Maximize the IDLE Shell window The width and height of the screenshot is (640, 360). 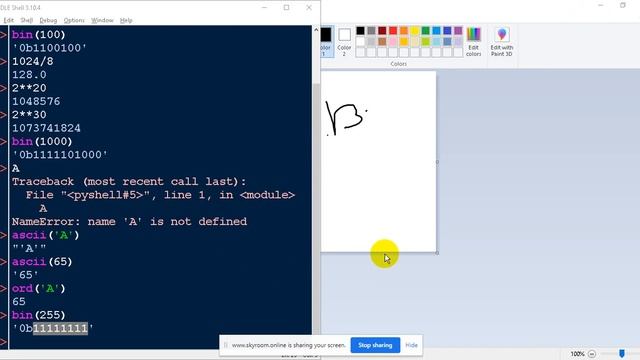coord(287,7)
